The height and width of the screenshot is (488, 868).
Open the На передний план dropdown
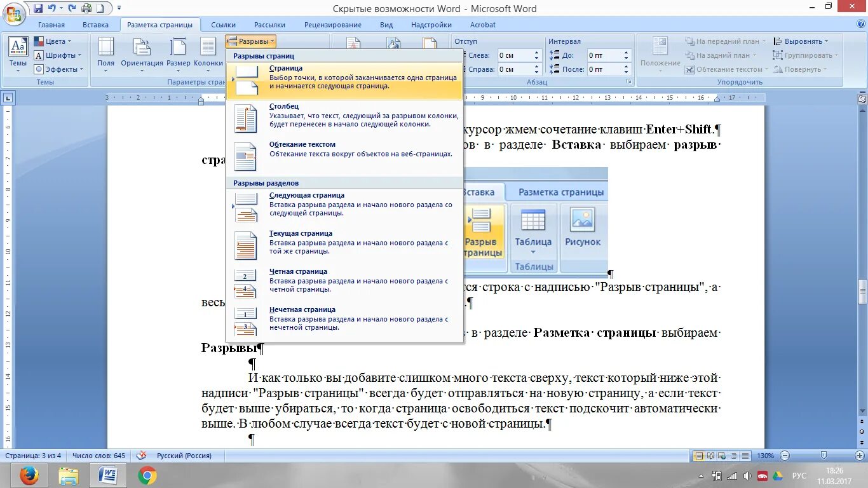tap(726, 41)
